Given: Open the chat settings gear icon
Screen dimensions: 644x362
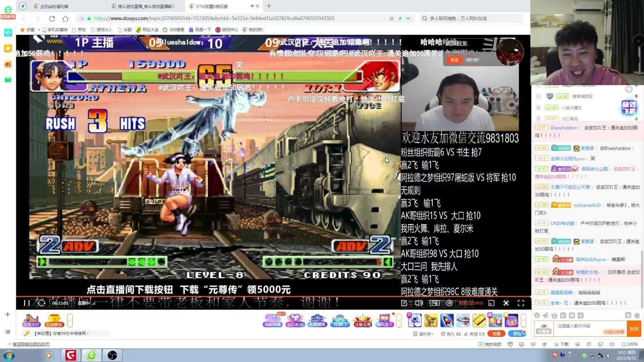Looking at the screenshot, I should click(x=637, y=315).
